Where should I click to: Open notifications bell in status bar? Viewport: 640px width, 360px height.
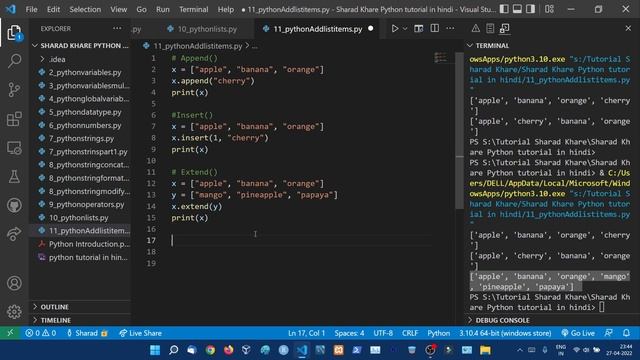tap(627, 333)
